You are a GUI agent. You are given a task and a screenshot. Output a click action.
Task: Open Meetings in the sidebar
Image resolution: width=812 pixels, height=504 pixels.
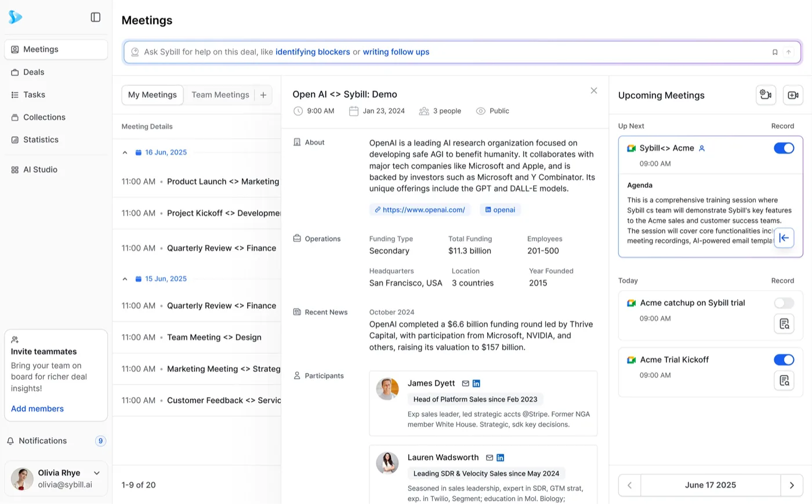[x=56, y=49]
